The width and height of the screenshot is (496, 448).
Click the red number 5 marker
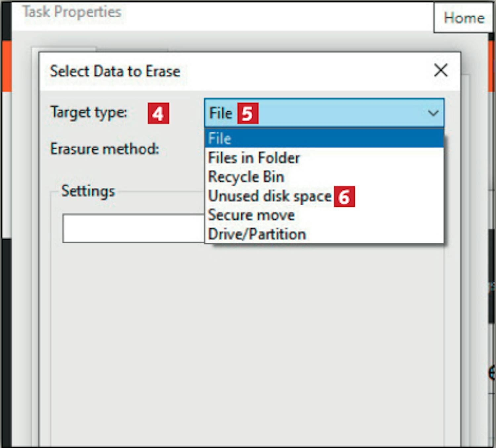pyautogui.click(x=248, y=113)
